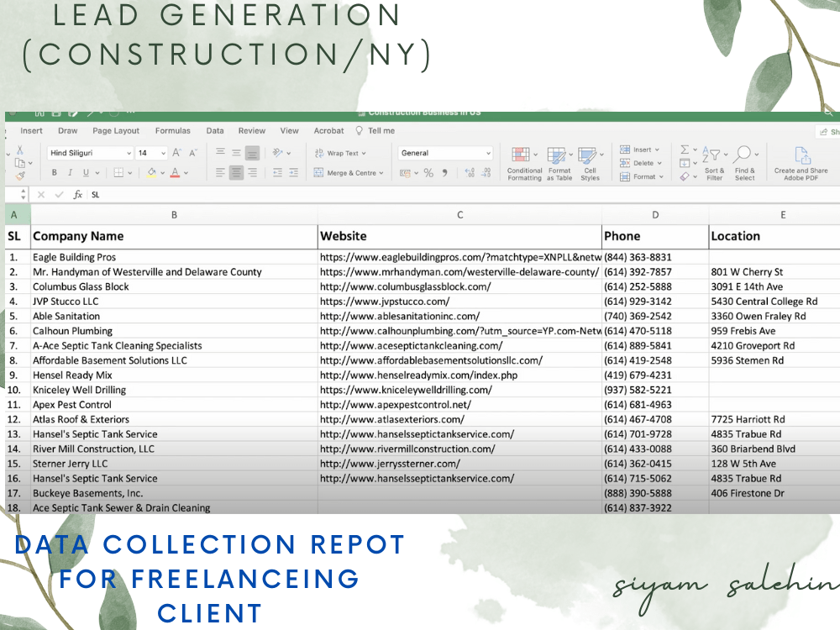Cut selection with the scissors icon
Image resolution: width=840 pixels, height=630 pixels.
[x=20, y=150]
